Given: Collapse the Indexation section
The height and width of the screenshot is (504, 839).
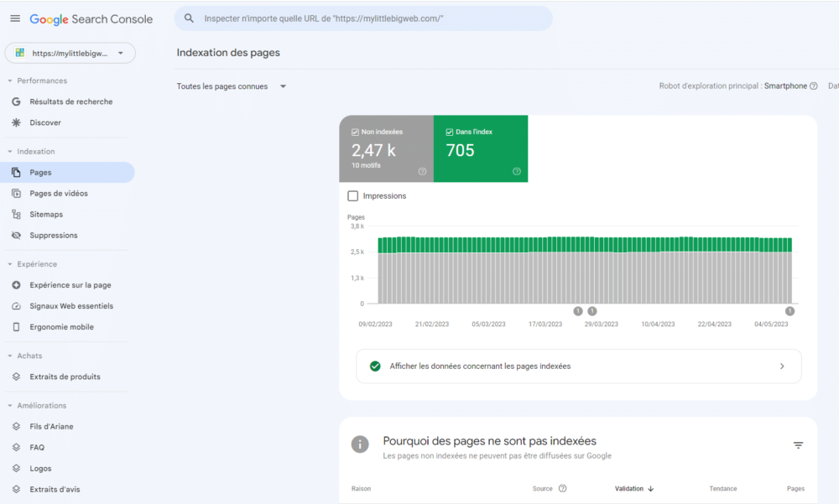Looking at the screenshot, I should pyautogui.click(x=30, y=152).
